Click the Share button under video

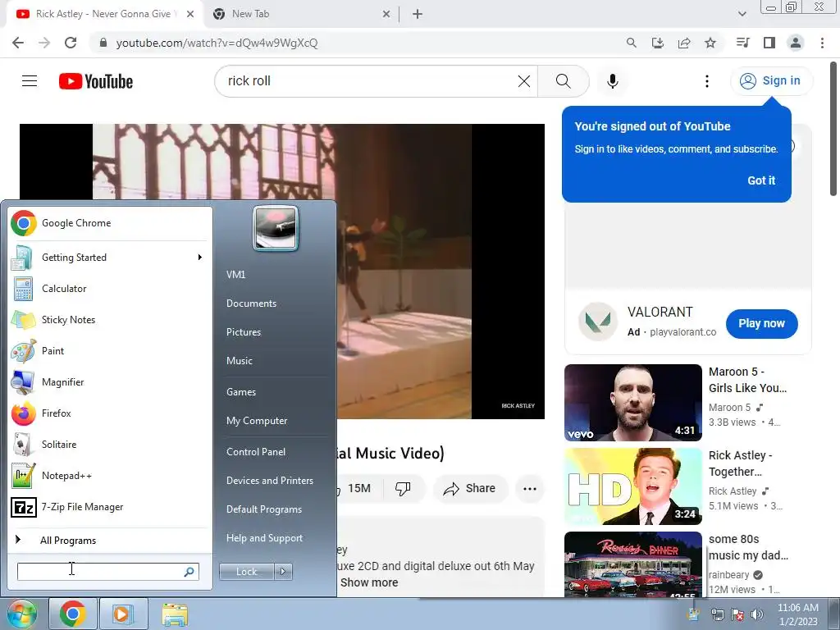coord(470,489)
